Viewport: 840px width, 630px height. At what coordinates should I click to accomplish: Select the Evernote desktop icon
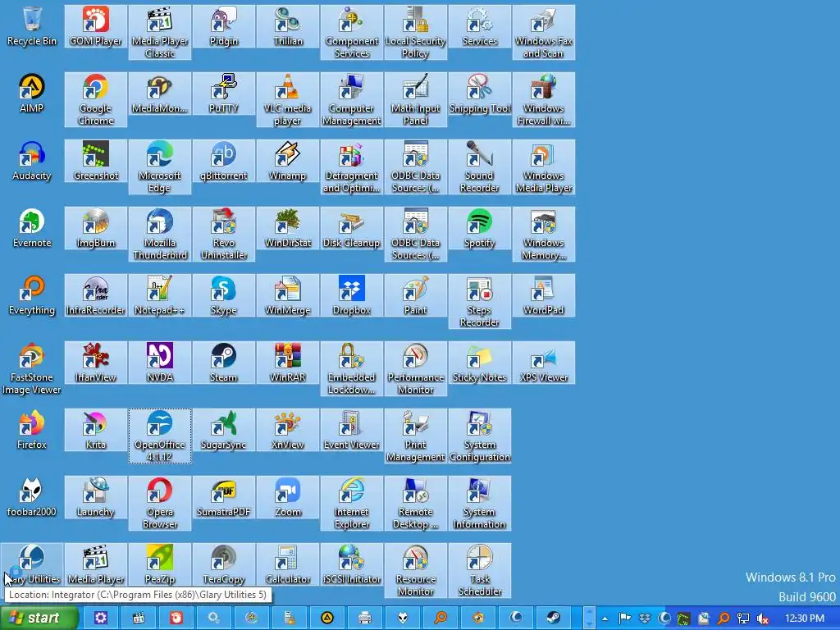click(32, 228)
